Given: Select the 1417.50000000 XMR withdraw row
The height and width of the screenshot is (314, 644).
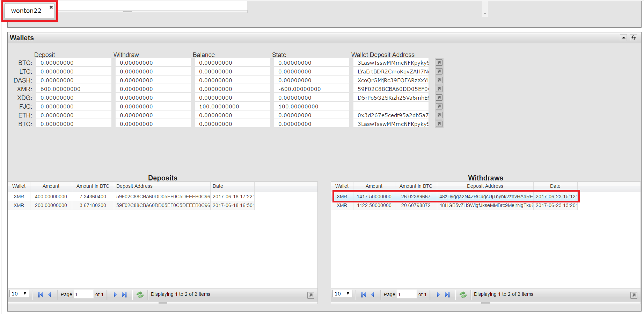Looking at the screenshot, I should (454, 197).
